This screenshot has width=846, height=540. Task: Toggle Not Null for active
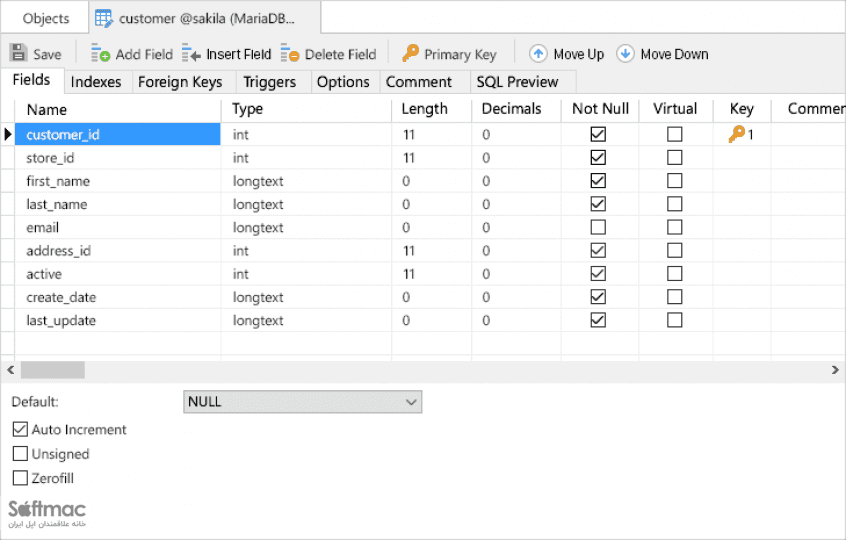598,274
